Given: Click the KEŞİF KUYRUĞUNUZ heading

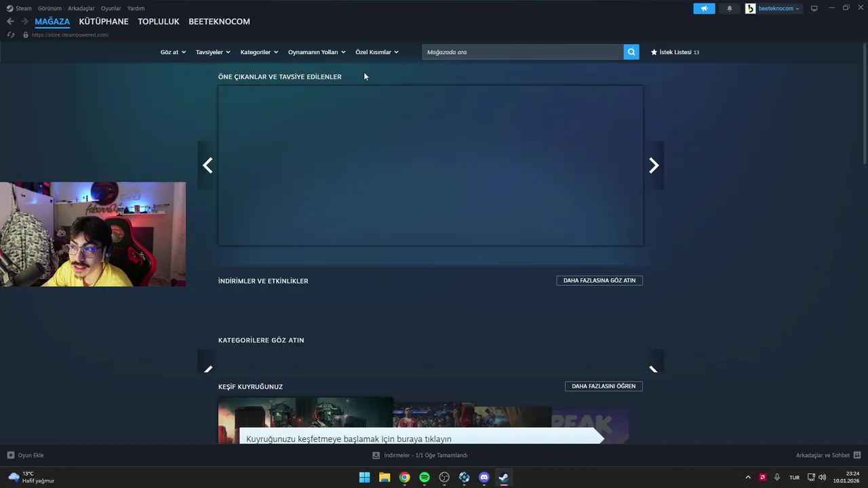Looking at the screenshot, I should (250, 386).
